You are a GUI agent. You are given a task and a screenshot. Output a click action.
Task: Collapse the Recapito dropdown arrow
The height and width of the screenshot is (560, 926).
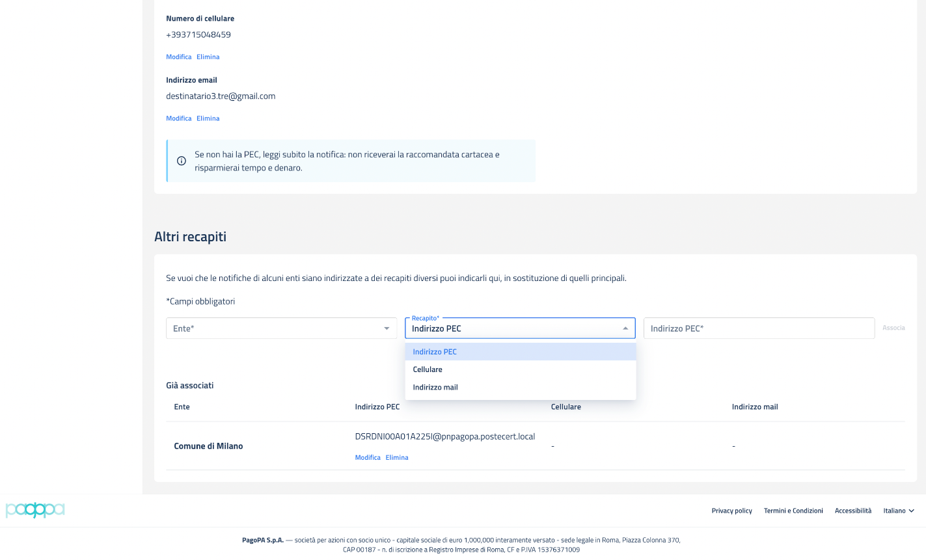(625, 328)
